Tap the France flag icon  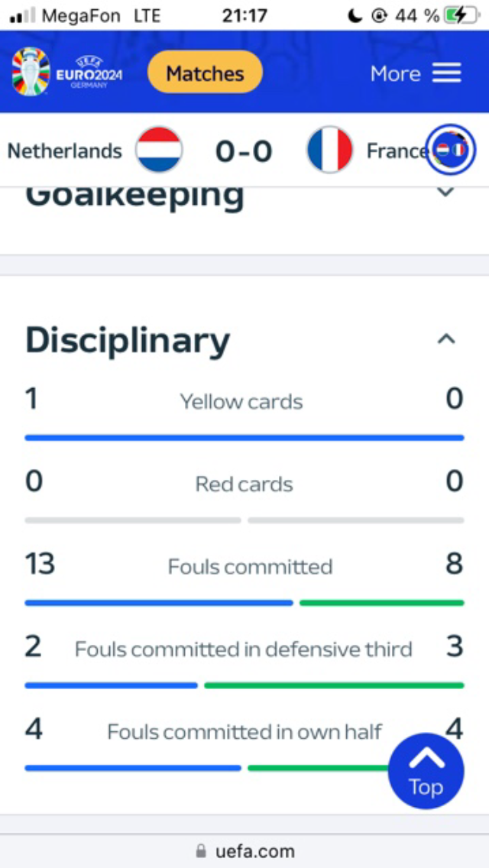[x=329, y=150]
